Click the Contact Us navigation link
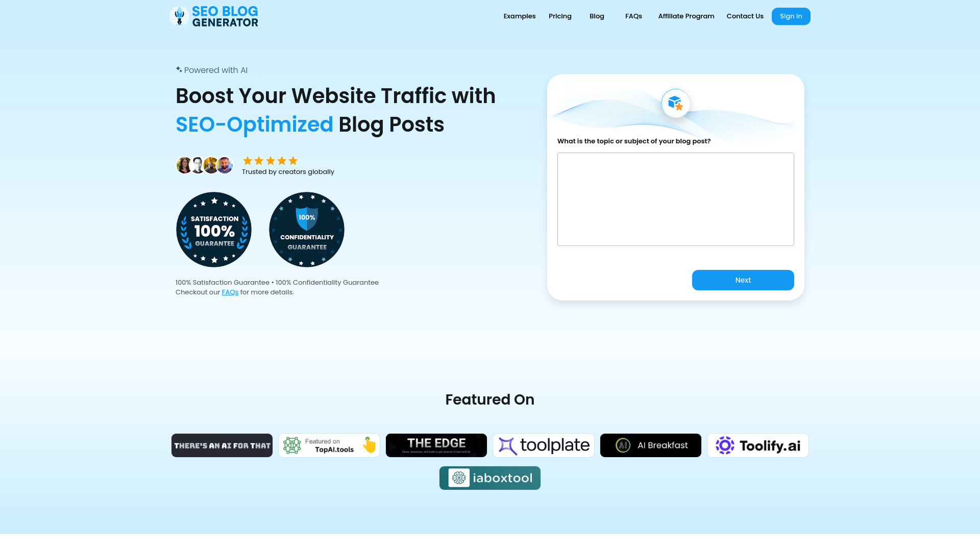Screen dimensions: 980x551 [x=745, y=16]
